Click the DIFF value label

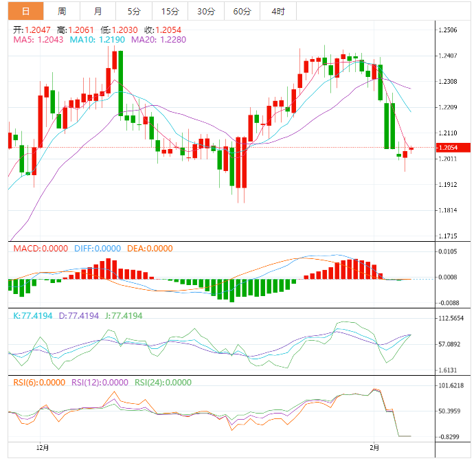(x=98, y=249)
